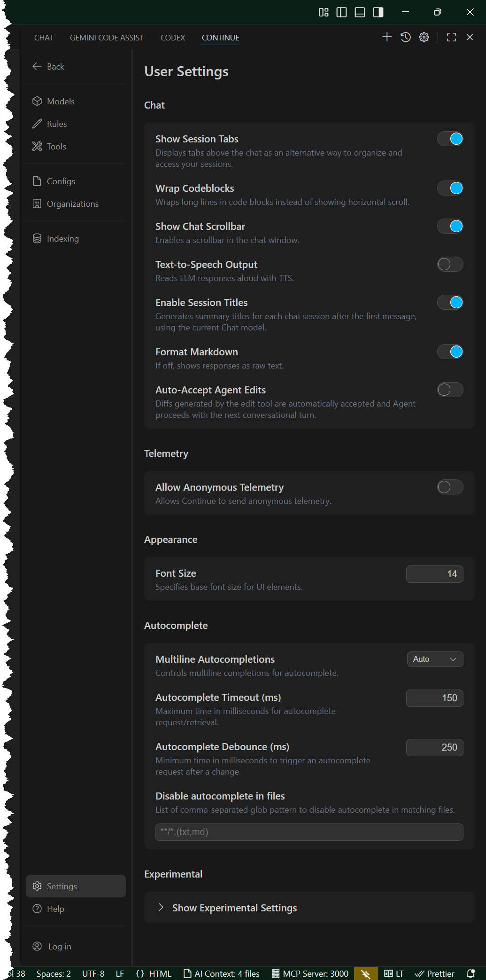The width and height of the screenshot is (486, 980).
Task: Click Log in link
Action: pyautogui.click(x=60, y=947)
